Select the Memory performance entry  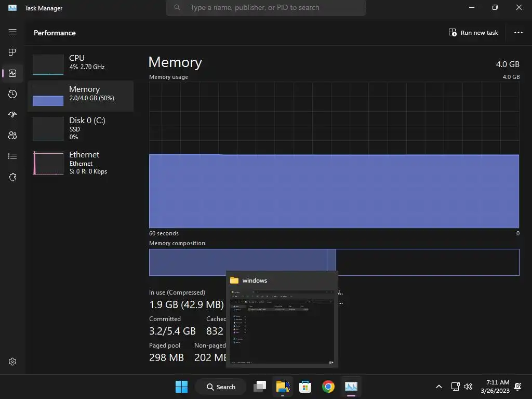click(x=81, y=96)
